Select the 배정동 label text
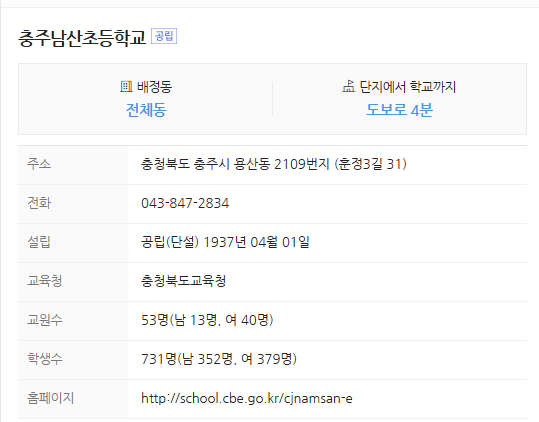Viewport: 539px width, 422px height. [x=155, y=87]
